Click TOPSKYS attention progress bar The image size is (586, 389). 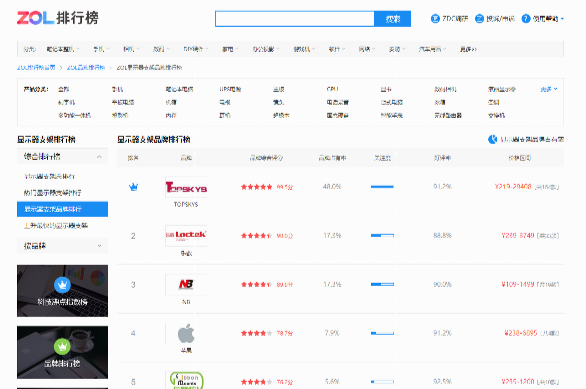[x=382, y=186]
